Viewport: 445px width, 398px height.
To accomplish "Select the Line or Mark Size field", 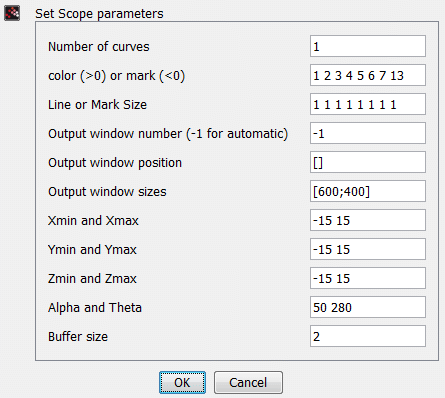I will [x=368, y=104].
